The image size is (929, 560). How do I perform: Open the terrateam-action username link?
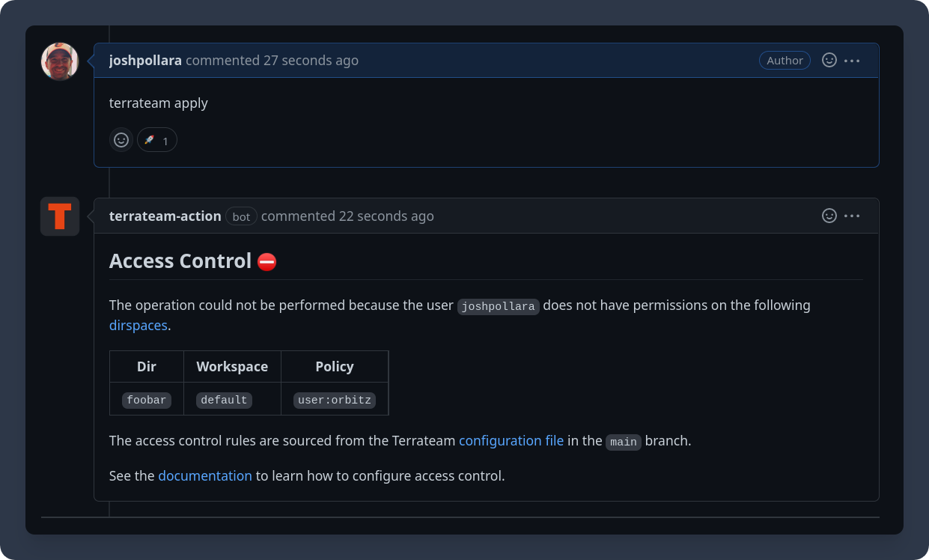(165, 216)
